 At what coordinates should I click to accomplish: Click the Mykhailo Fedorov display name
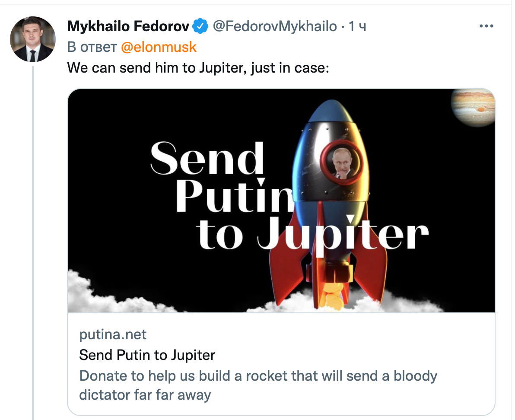128,26
